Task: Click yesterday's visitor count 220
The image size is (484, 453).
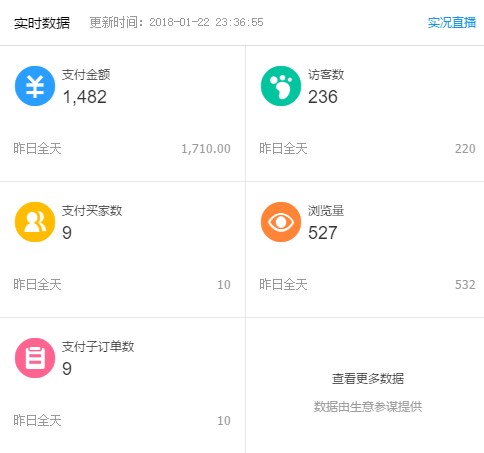Action: pyautogui.click(x=465, y=149)
